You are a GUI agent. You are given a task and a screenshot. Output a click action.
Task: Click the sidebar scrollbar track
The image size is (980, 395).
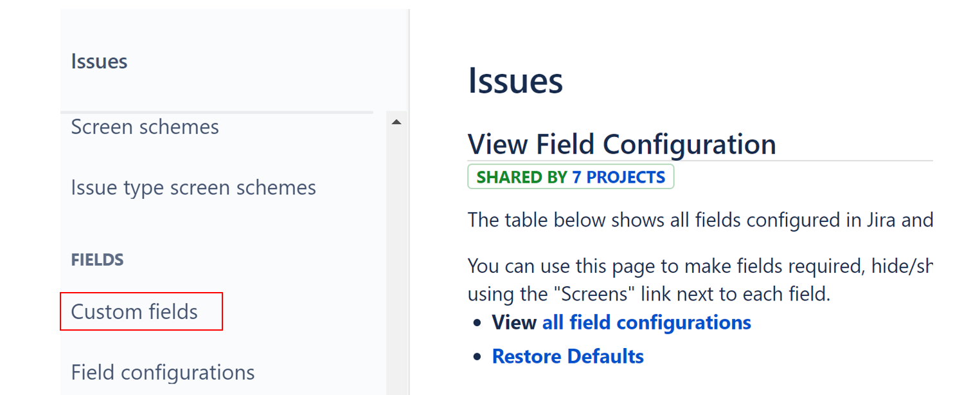[x=396, y=257]
